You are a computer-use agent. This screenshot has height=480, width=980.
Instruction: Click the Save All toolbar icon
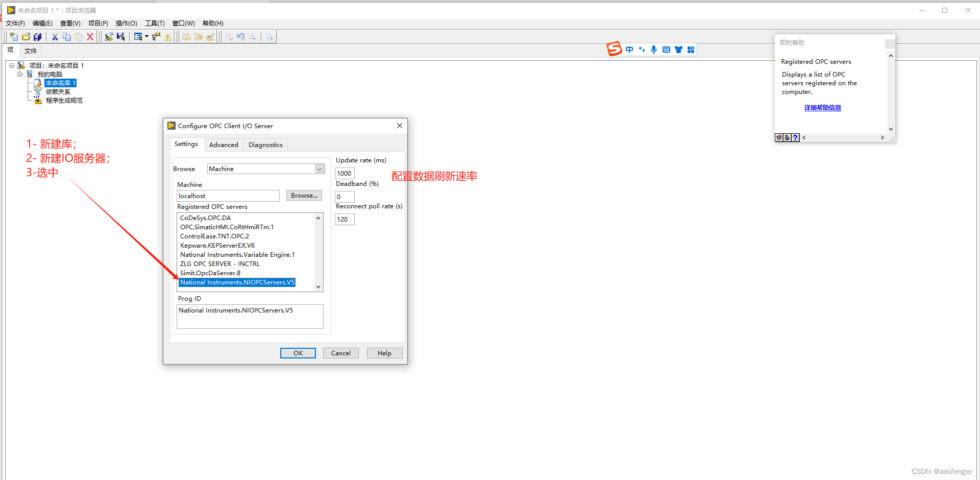click(37, 36)
